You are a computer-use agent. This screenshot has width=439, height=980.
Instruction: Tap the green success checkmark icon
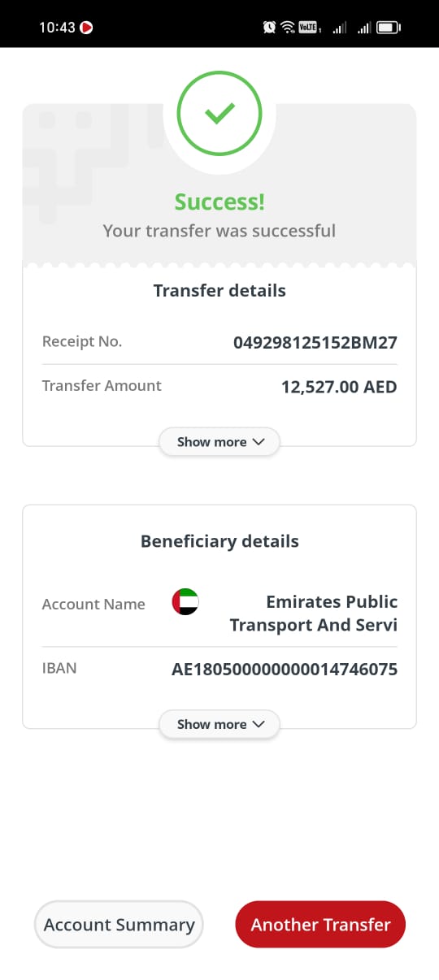pyautogui.click(x=219, y=113)
